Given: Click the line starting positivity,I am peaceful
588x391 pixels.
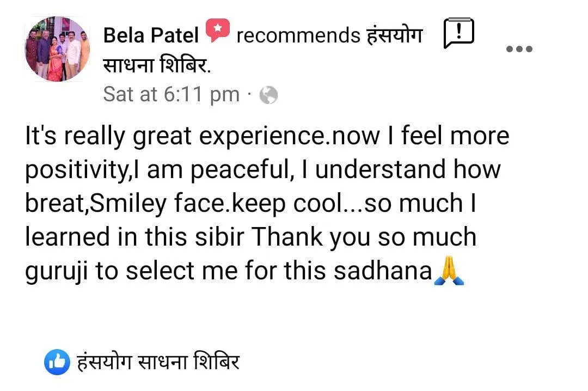Looking at the screenshot, I should coord(263,169).
